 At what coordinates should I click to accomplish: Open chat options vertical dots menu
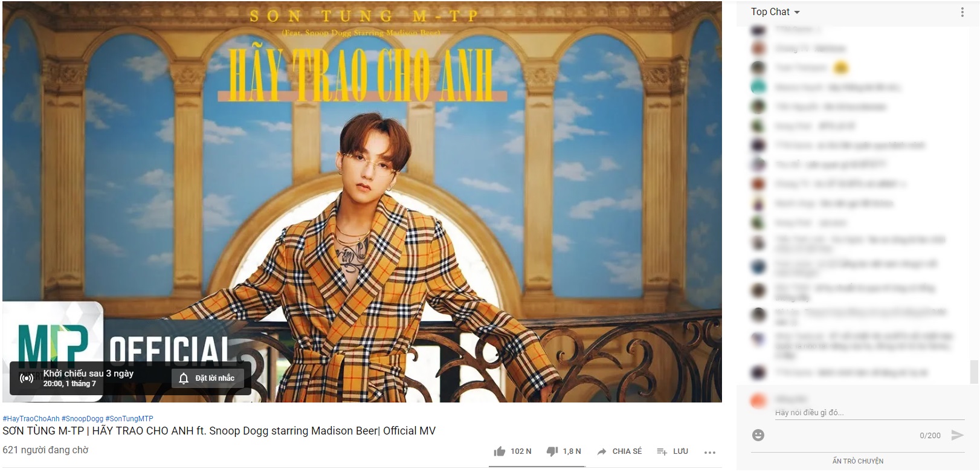(962, 12)
